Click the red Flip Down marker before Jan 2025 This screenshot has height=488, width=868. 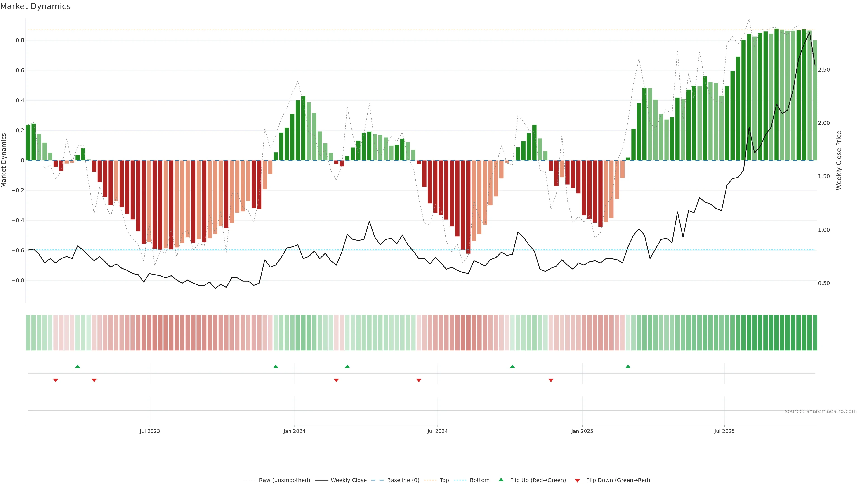click(551, 380)
